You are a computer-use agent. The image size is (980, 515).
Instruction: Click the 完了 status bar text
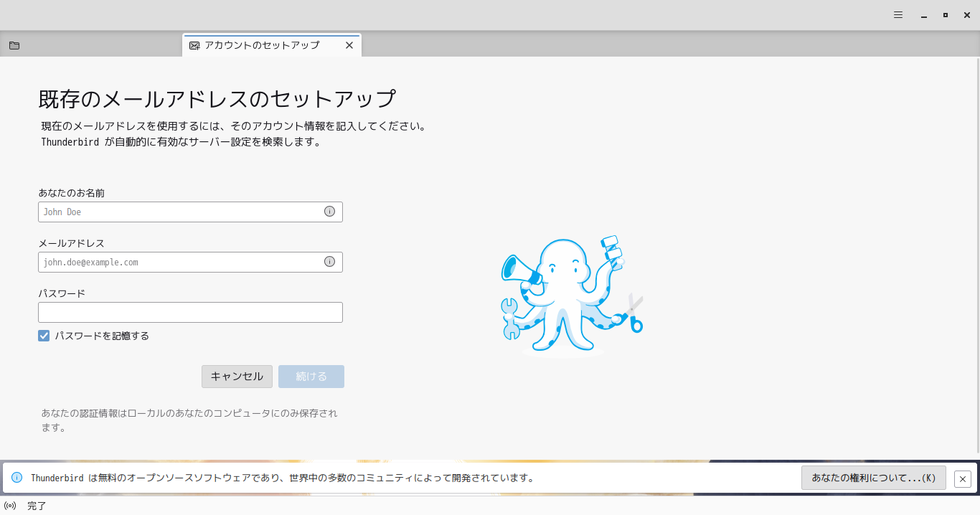[37, 506]
